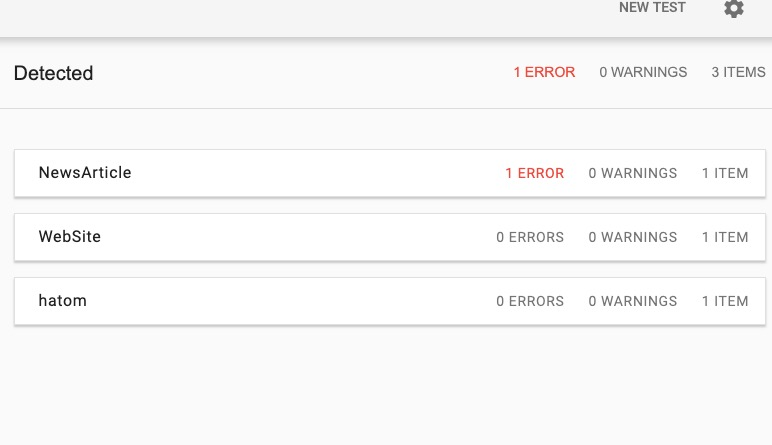Select the hatom label text
Viewport: 772px width, 445px height.
[63, 301]
